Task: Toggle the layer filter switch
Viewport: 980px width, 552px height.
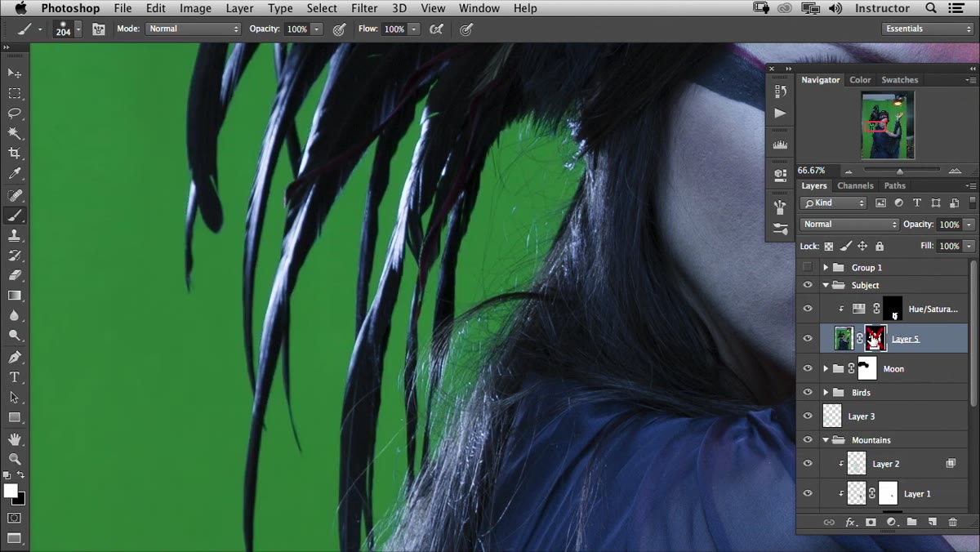Action: point(972,203)
